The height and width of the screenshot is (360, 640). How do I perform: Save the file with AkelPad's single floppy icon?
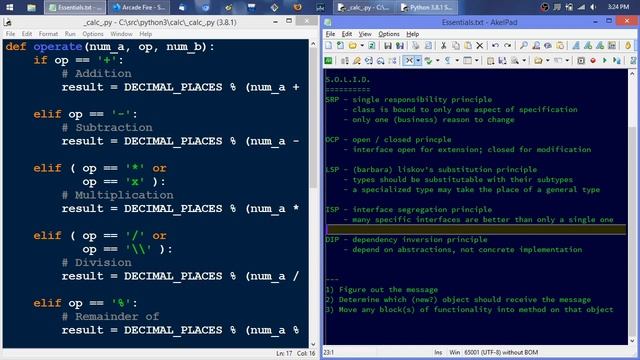[387, 46]
